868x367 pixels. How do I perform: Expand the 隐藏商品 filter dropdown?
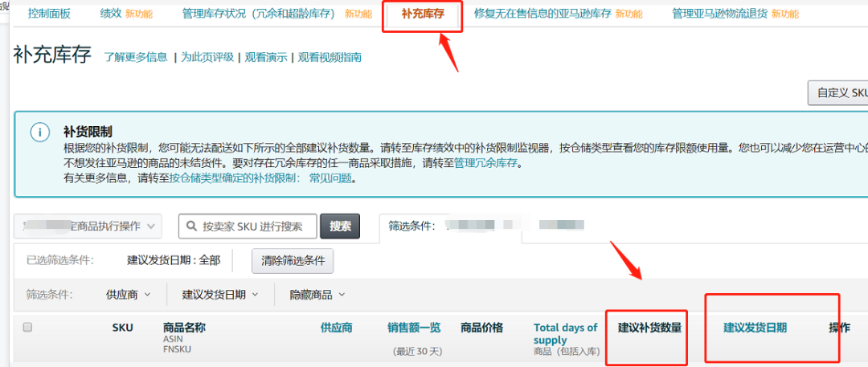tap(317, 295)
